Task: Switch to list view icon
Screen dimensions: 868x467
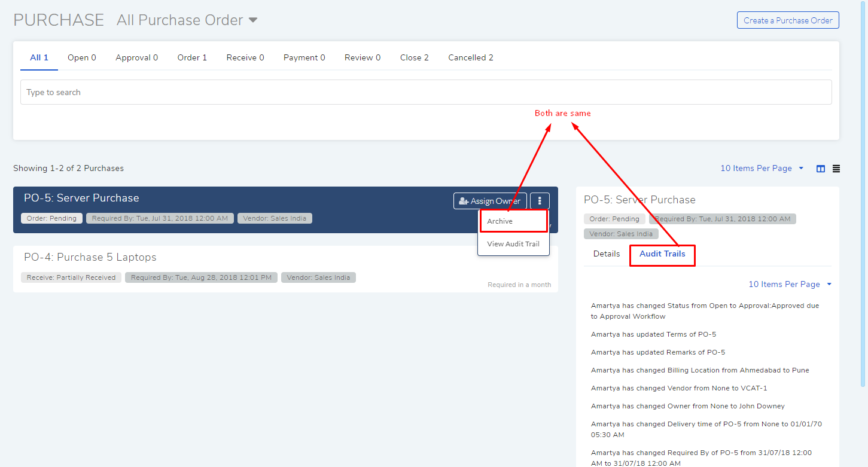Action: [x=836, y=169]
